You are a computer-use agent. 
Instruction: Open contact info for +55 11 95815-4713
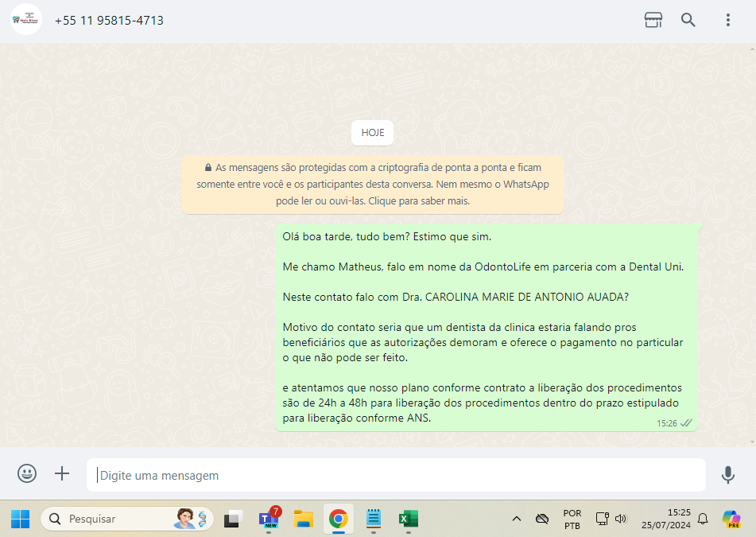[x=109, y=21]
